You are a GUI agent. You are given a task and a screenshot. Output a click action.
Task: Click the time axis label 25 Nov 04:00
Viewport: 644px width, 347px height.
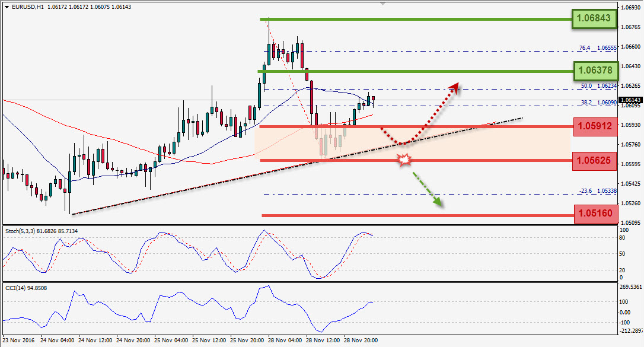point(171,340)
